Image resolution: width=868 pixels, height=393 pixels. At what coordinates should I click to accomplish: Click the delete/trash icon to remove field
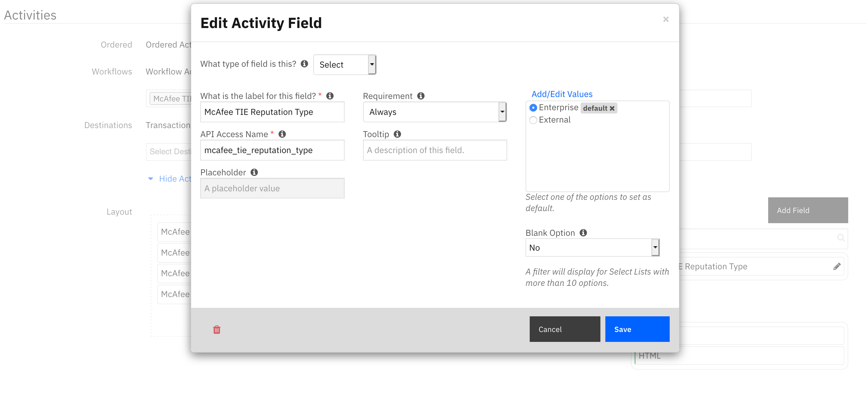[216, 329]
